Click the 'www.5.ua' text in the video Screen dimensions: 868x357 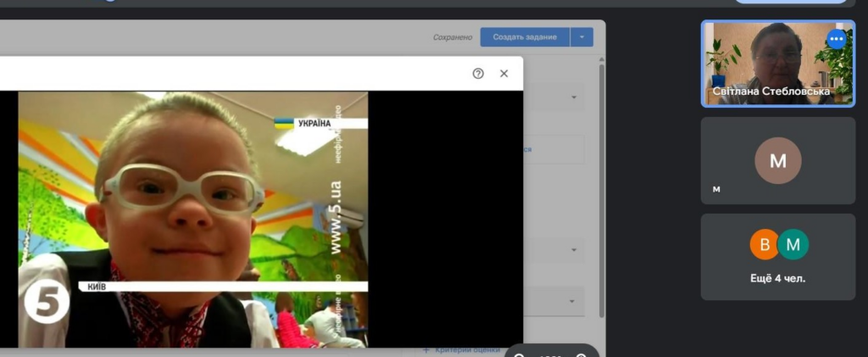coord(336,218)
